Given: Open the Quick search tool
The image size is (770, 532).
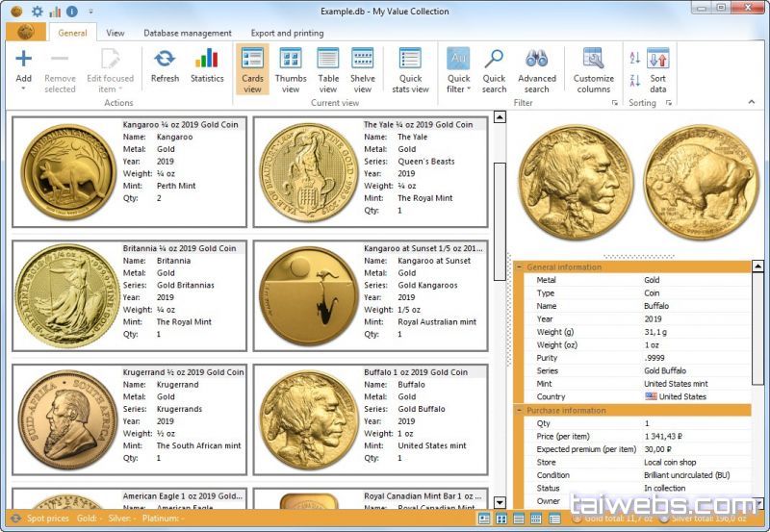Looking at the screenshot, I should (494, 69).
